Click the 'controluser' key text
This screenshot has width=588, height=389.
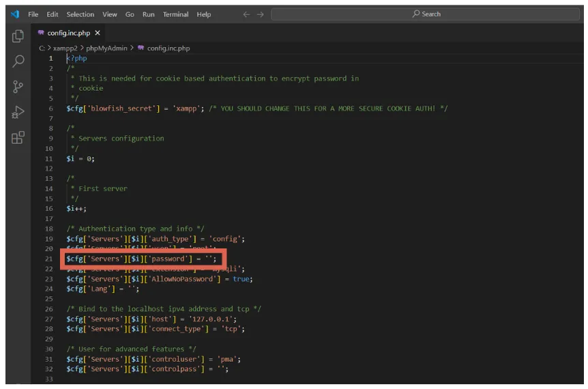tap(174, 360)
